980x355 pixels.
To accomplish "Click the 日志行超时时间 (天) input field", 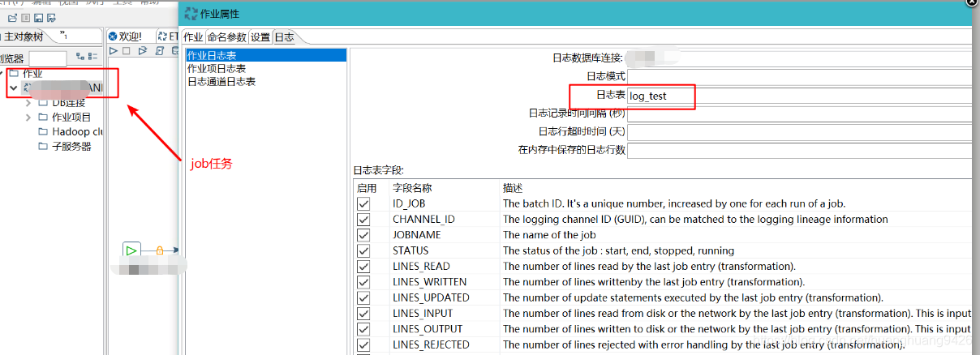I will click(x=799, y=131).
